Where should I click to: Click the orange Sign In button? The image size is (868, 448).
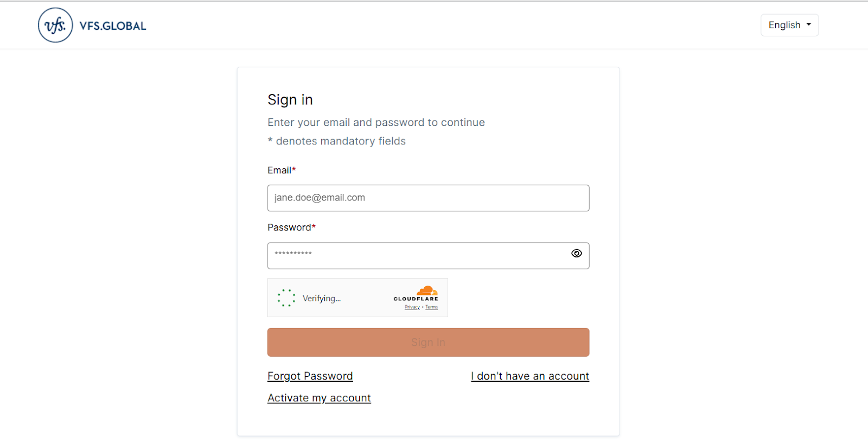click(428, 342)
